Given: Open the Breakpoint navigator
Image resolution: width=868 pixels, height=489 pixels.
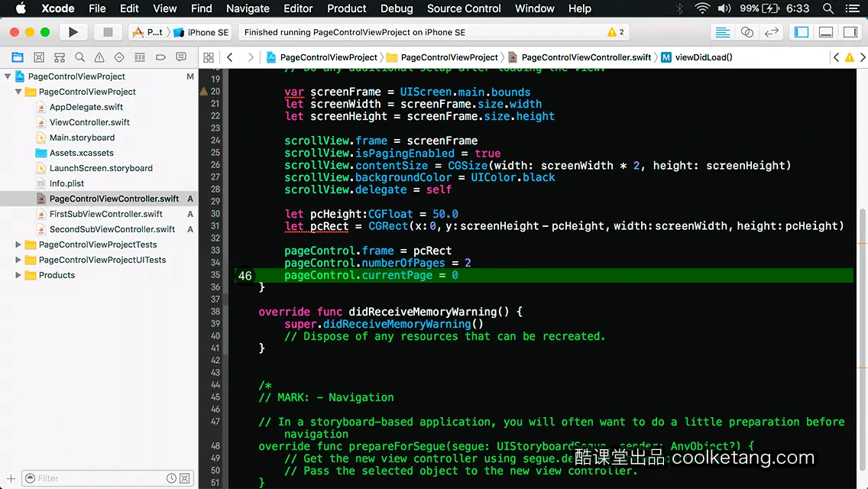Looking at the screenshot, I should [x=160, y=57].
